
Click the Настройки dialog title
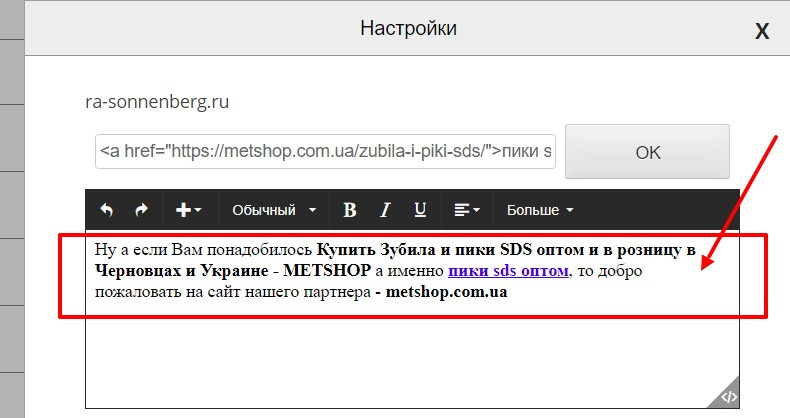coord(408,28)
